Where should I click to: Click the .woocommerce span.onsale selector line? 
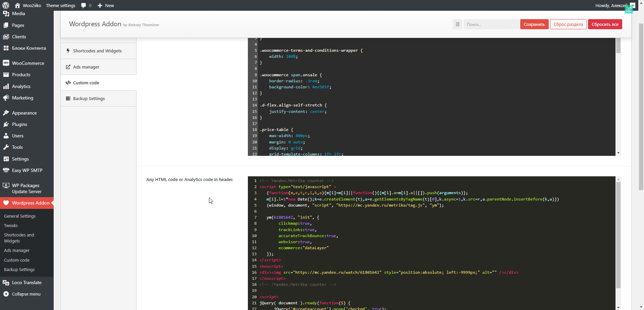[x=291, y=75]
